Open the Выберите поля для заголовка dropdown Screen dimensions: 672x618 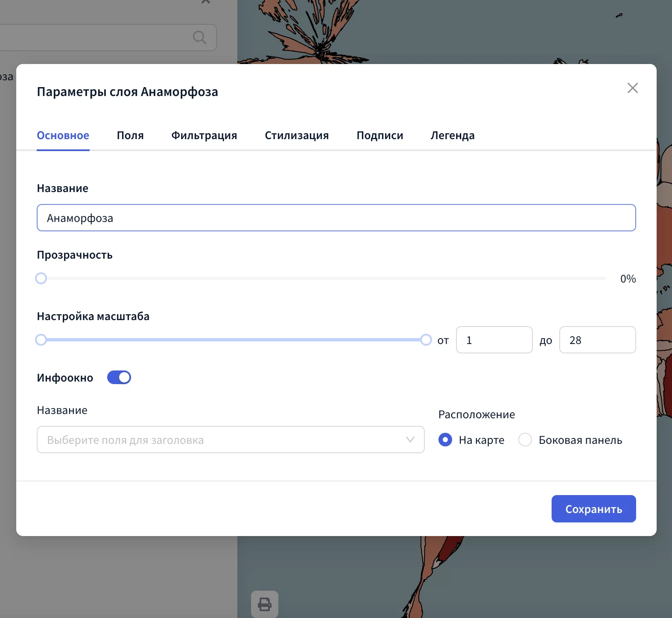point(222,440)
